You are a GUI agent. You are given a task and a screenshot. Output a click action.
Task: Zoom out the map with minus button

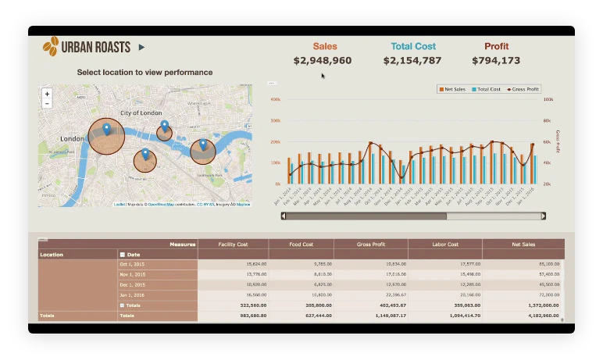tap(47, 104)
